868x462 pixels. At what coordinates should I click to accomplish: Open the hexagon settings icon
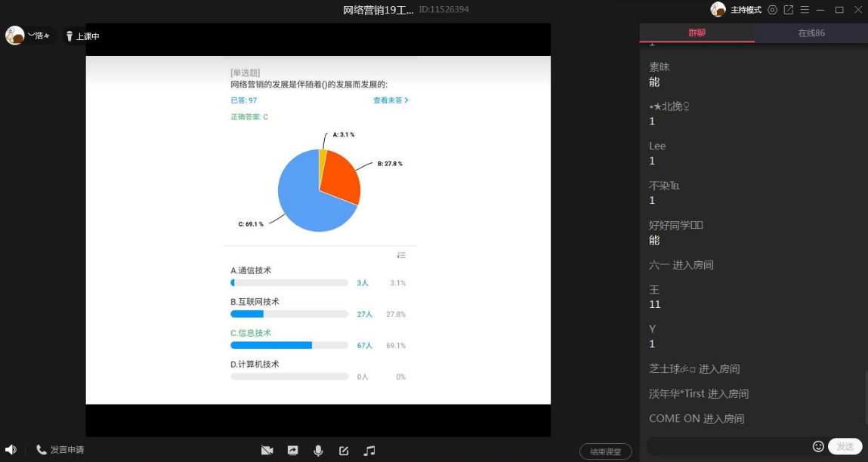[772, 10]
